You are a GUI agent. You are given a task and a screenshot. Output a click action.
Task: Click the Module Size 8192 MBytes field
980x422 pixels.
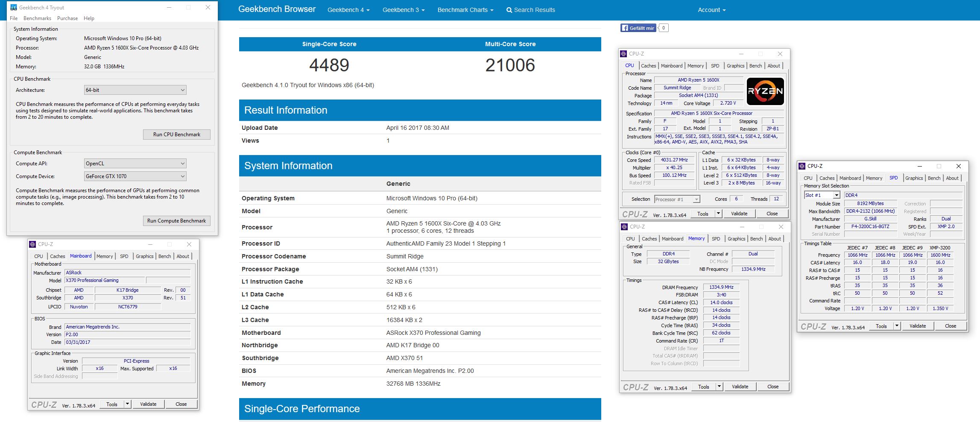(870, 204)
